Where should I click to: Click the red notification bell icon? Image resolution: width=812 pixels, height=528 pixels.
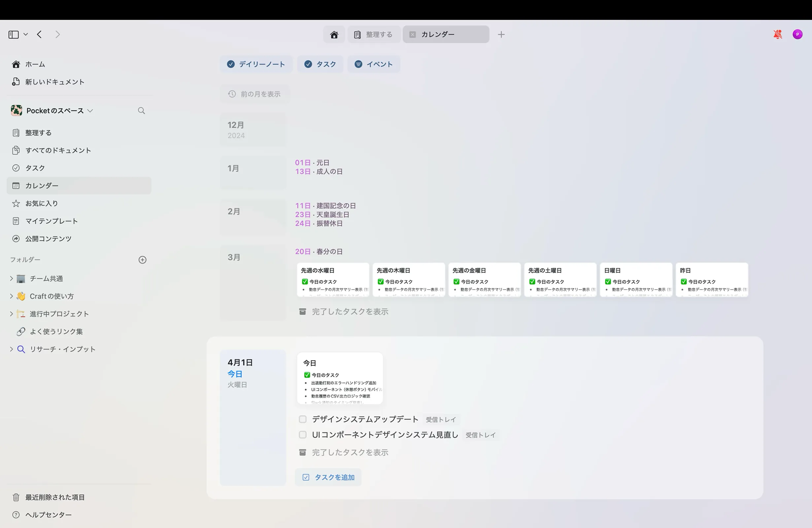(777, 34)
